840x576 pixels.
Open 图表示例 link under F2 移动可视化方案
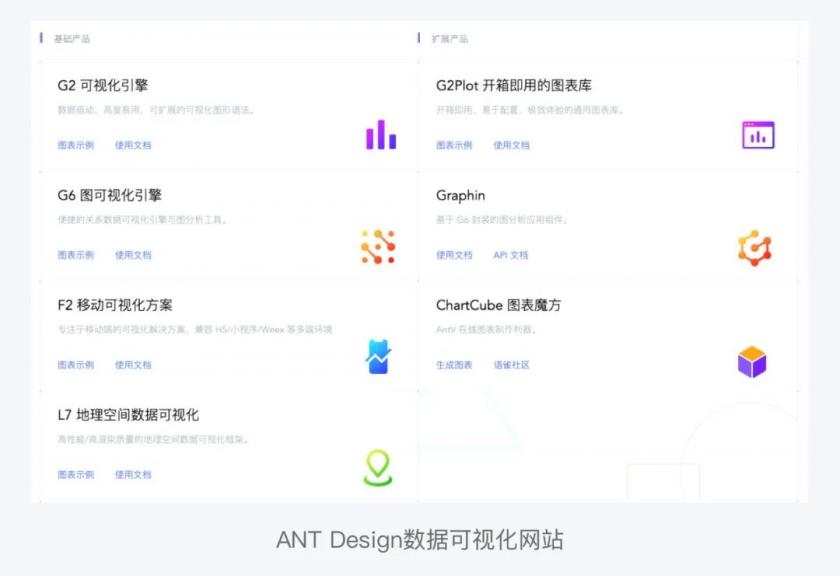point(76,365)
